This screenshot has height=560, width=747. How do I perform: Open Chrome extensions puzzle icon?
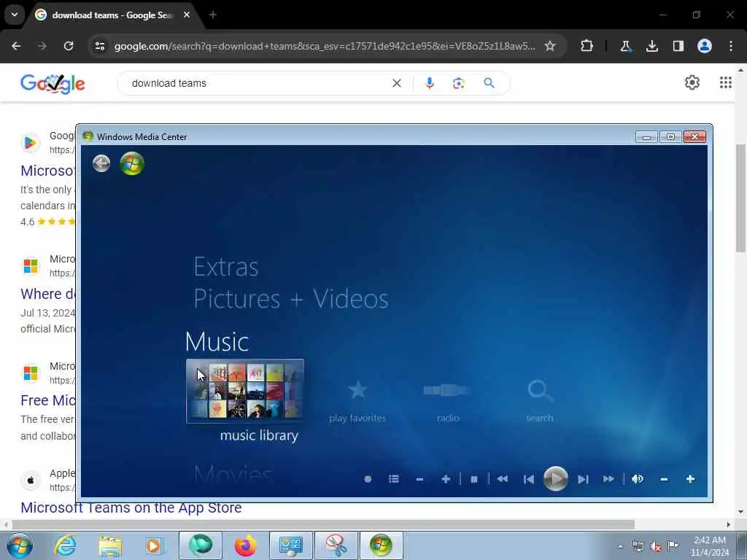(x=587, y=46)
